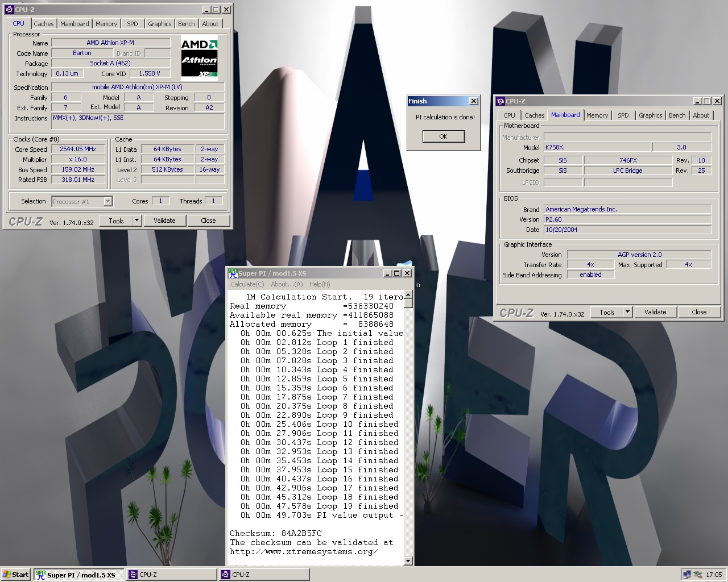Click Name field AMD Athlon XP-M
This screenshot has height=582, width=728.
pos(110,43)
